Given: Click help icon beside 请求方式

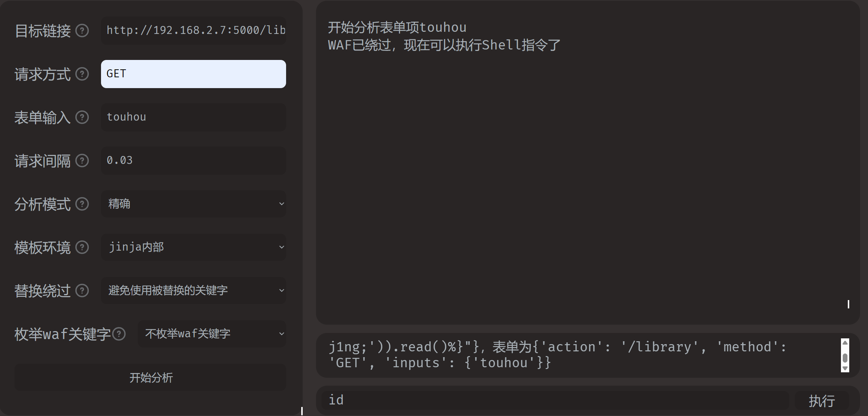Looking at the screenshot, I should click(x=82, y=74).
